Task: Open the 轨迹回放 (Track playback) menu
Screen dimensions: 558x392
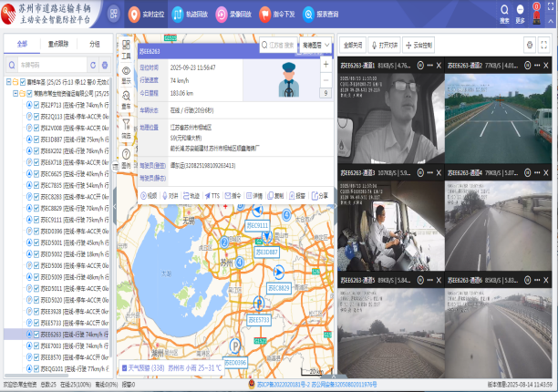Action: 180,15
